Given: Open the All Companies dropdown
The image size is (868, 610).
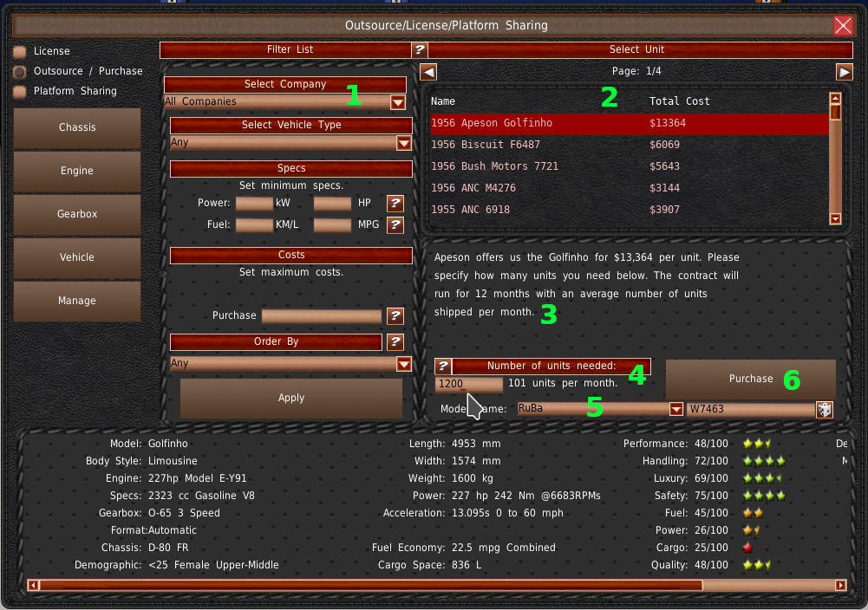Looking at the screenshot, I should [x=397, y=102].
